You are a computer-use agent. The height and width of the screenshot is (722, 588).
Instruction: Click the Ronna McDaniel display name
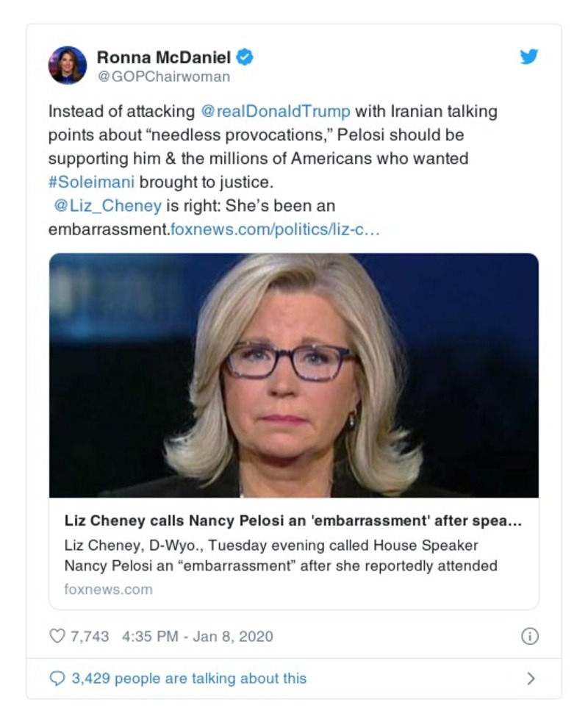[164, 57]
